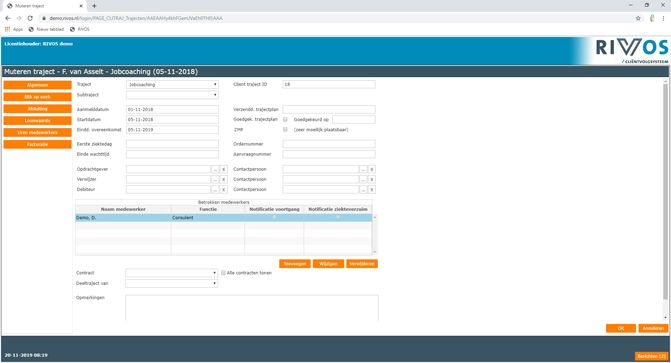Screen dimensions: 671x363
Task: Click the Toevoegen button
Action: 295,264
